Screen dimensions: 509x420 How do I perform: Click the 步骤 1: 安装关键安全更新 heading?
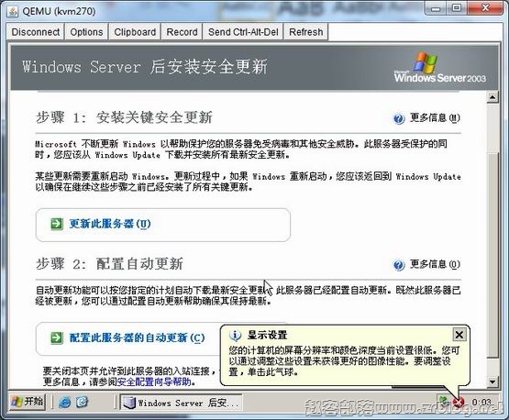(x=124, y=117)
